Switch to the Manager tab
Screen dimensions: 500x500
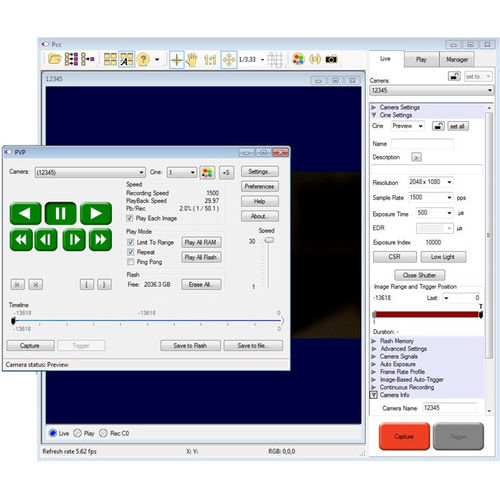(457, 60)
